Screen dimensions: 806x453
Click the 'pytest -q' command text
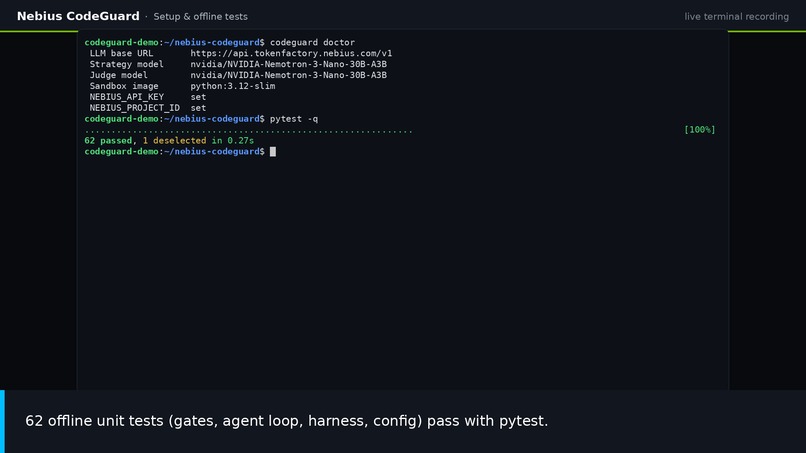(x=294, y=119)
